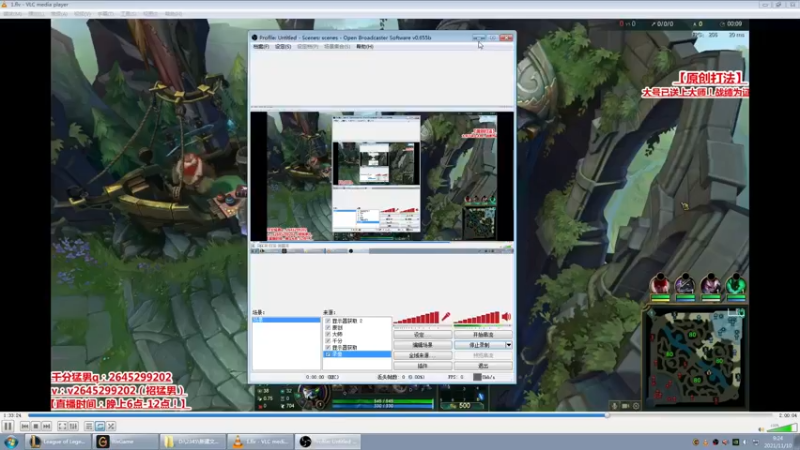
Task: Toggle the 原创 source checkbox
Action: 328,328
